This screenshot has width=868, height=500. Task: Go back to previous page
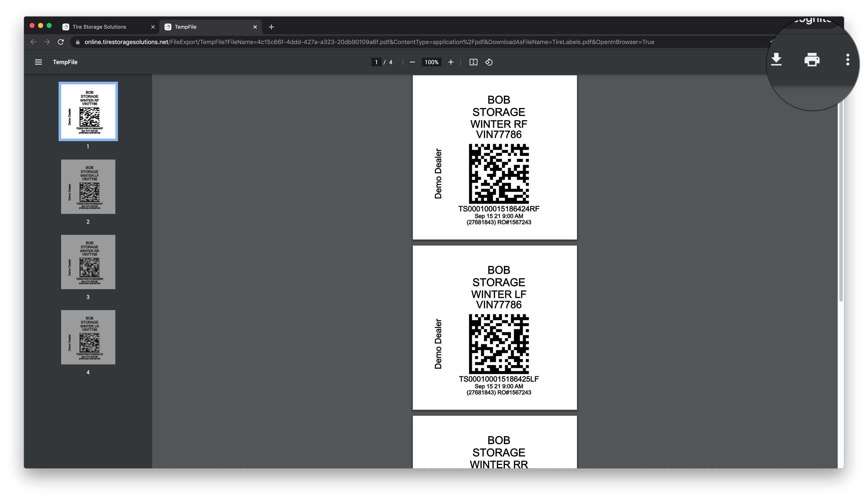(x=33, y=42)
